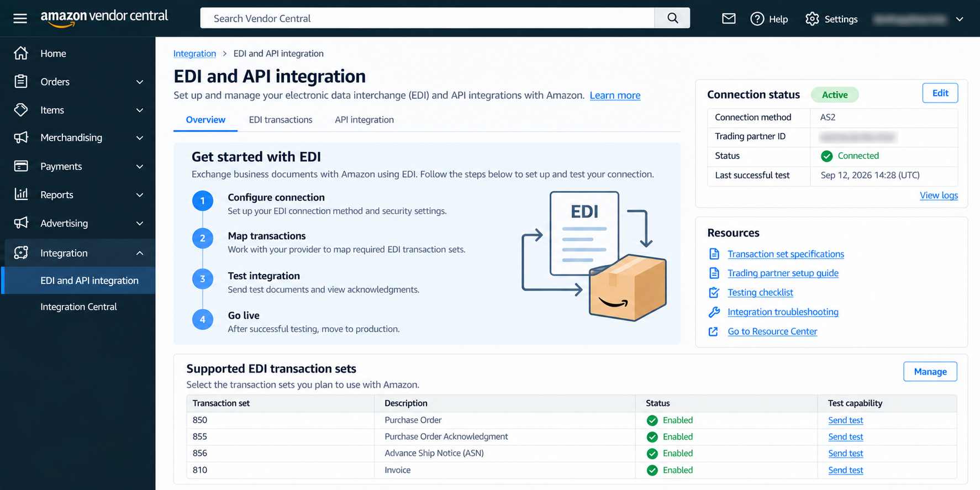Focus the Search Vendor Central field

pyautogui.click(x=428, y=18)
